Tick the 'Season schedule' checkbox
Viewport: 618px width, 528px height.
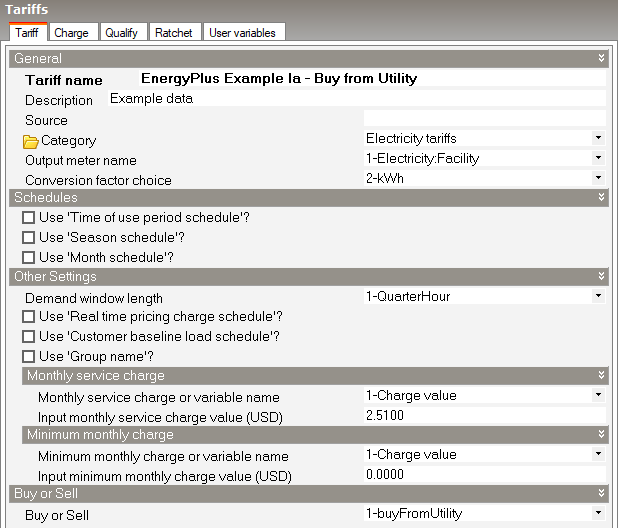[28, 238]
